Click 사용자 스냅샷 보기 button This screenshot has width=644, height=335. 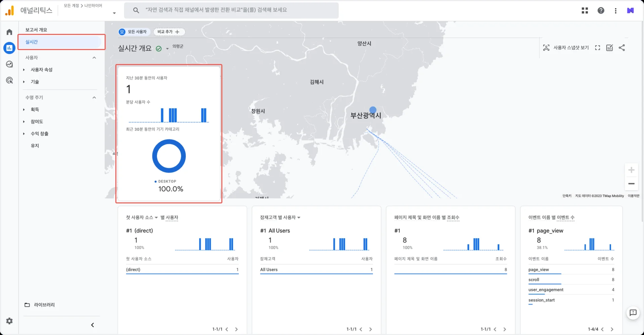pos(566,48)
